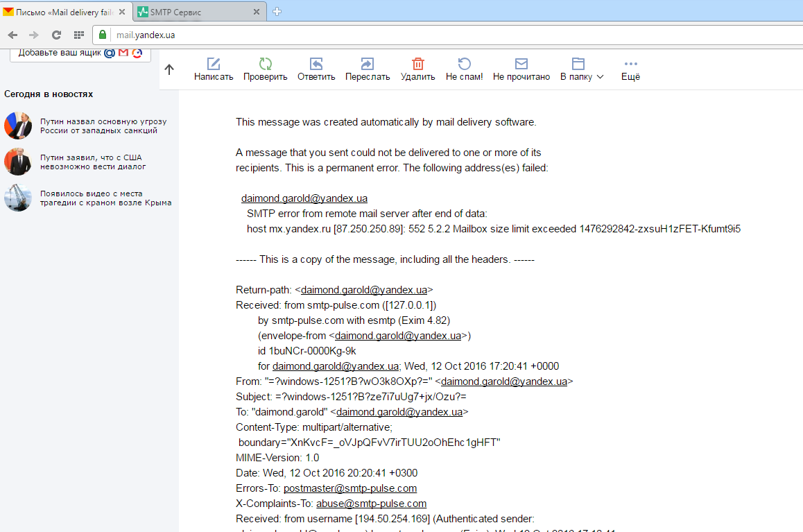Viewport: 803px width, 532px height.
Task: Close the Письмо Mail delivery tab
Action: [x=122, y=12]
